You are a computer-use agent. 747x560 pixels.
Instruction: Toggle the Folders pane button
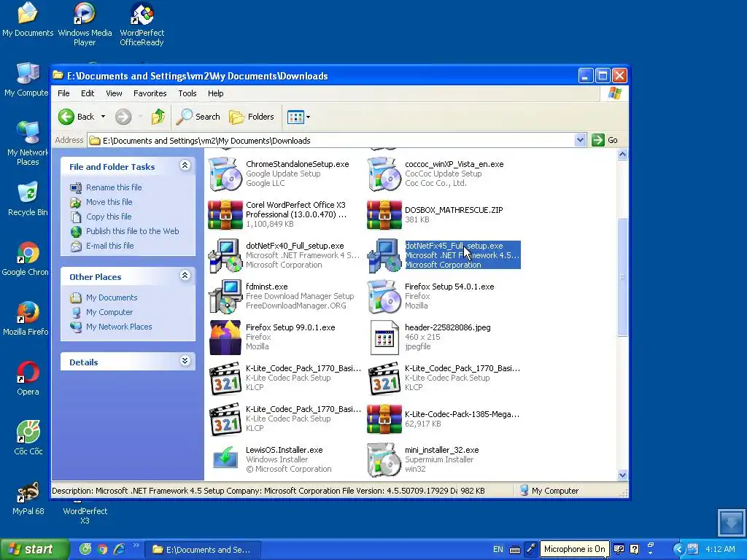[x=252, y=117]
